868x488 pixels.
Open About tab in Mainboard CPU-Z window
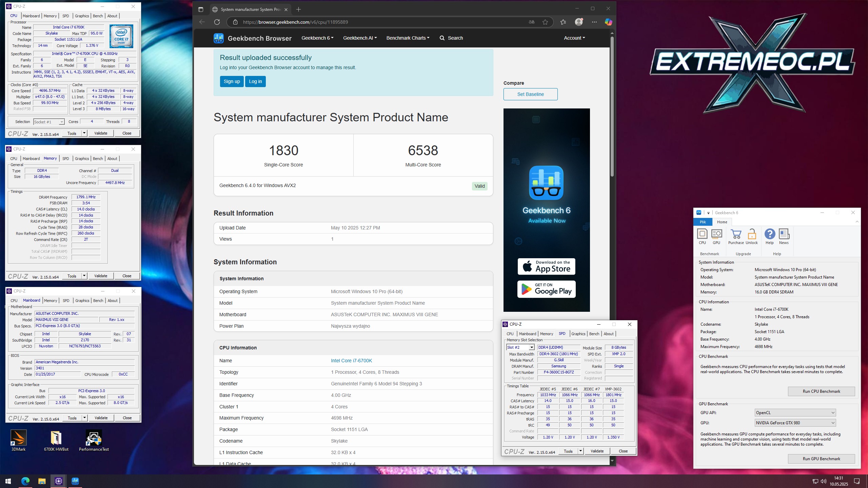[x=113, y=301]
